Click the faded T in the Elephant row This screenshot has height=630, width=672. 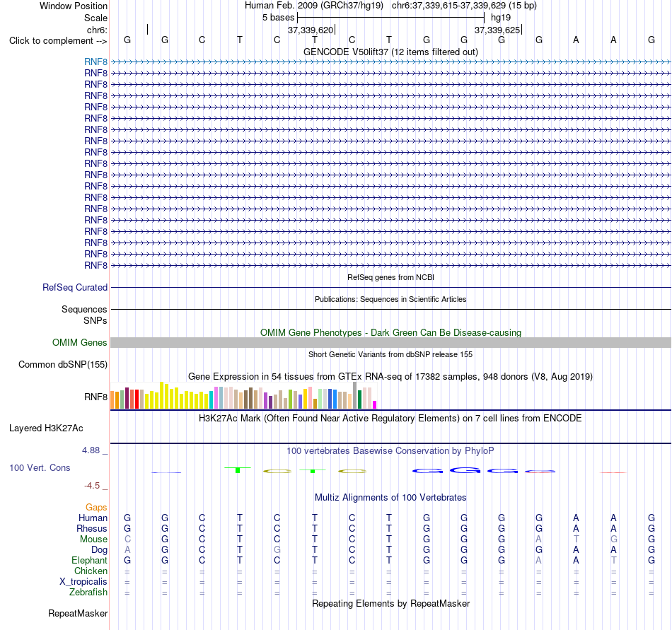[614, 560]
